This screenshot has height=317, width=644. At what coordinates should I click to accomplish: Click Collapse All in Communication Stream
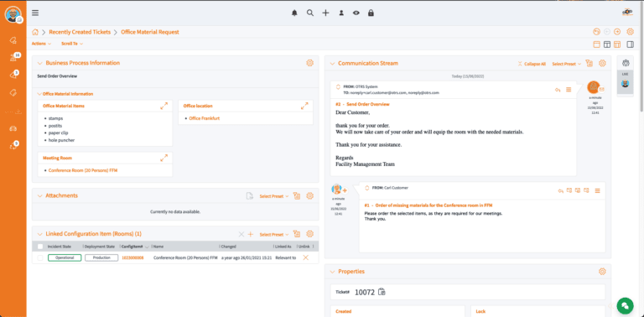click(x=532, y=64)
